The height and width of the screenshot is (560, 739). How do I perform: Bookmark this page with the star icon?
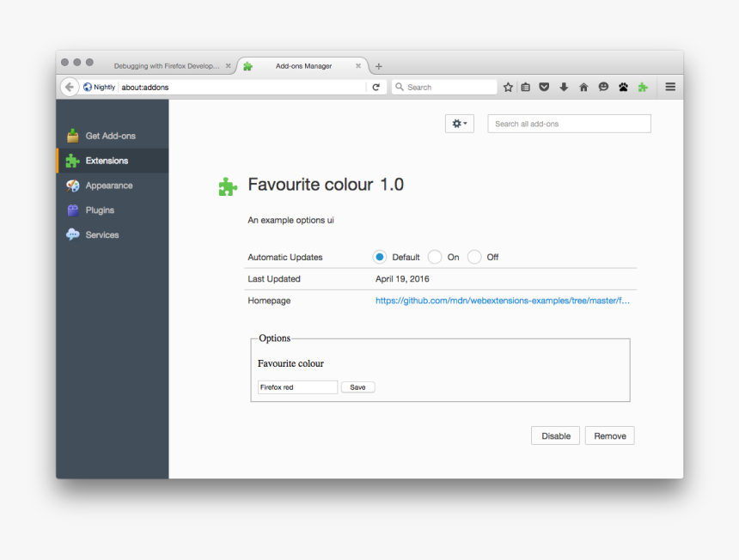(508, 87)
